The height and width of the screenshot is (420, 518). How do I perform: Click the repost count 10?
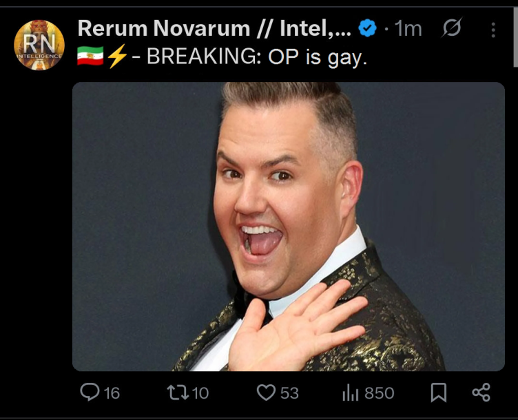coord(200,393)
